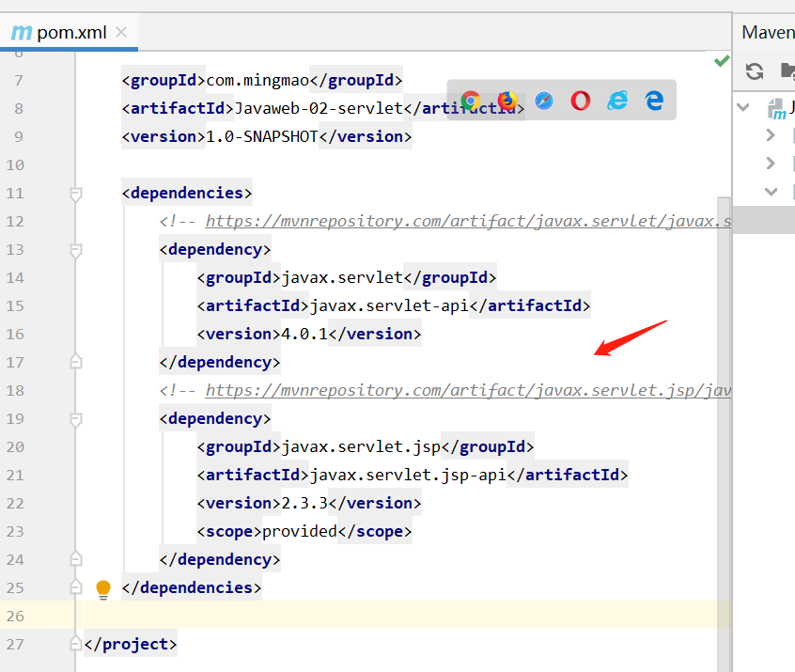The image size is (795, 672).
Task: Collapse the dependency block at line 13
Action: pyautogui.click(x=75, y=251)
